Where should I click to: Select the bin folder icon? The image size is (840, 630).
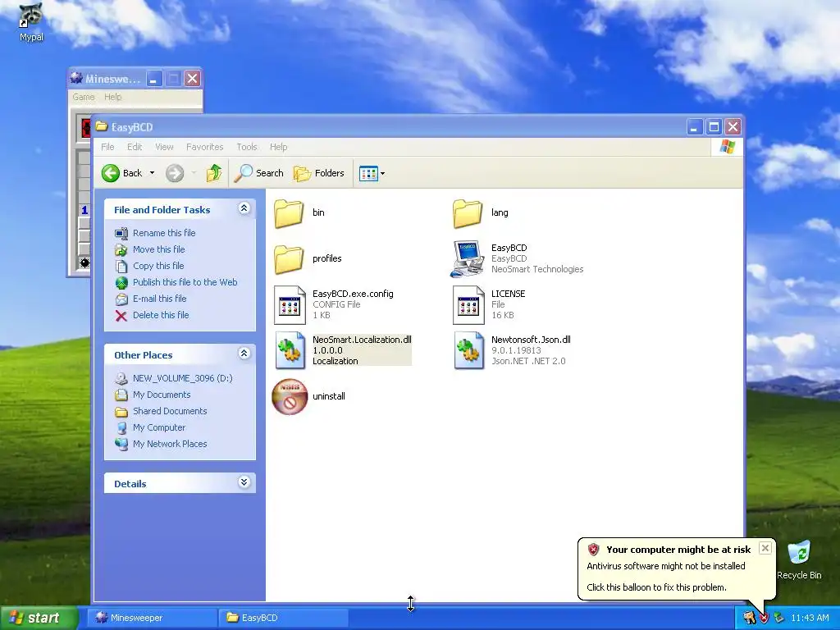(289, 213)
